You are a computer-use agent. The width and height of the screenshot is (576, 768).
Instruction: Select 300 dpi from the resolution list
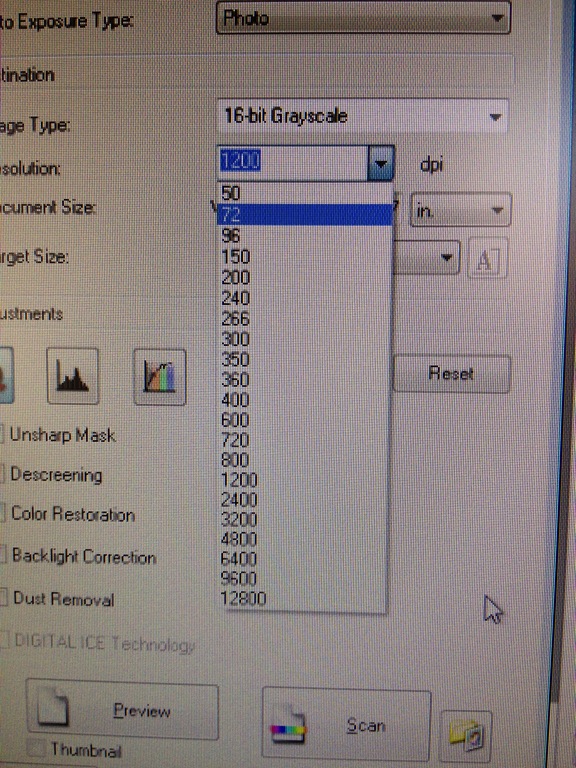tap(304, 339)
